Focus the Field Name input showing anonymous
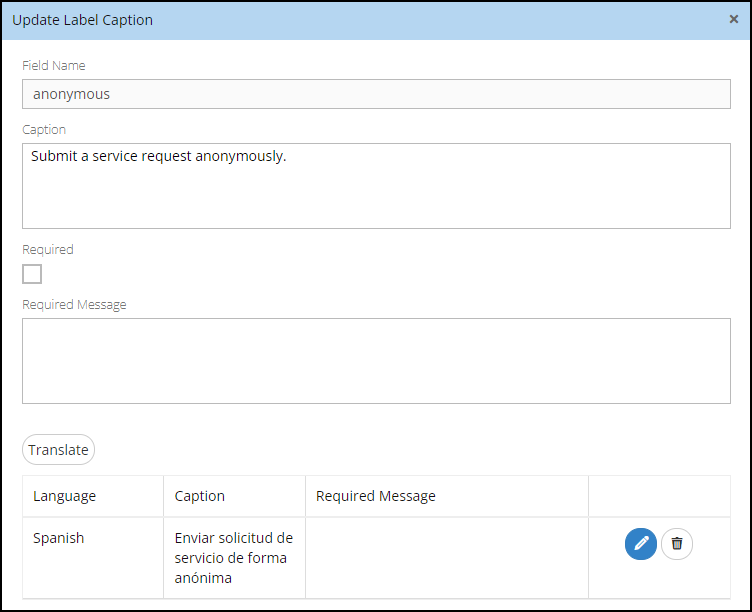 pos(376,94)
